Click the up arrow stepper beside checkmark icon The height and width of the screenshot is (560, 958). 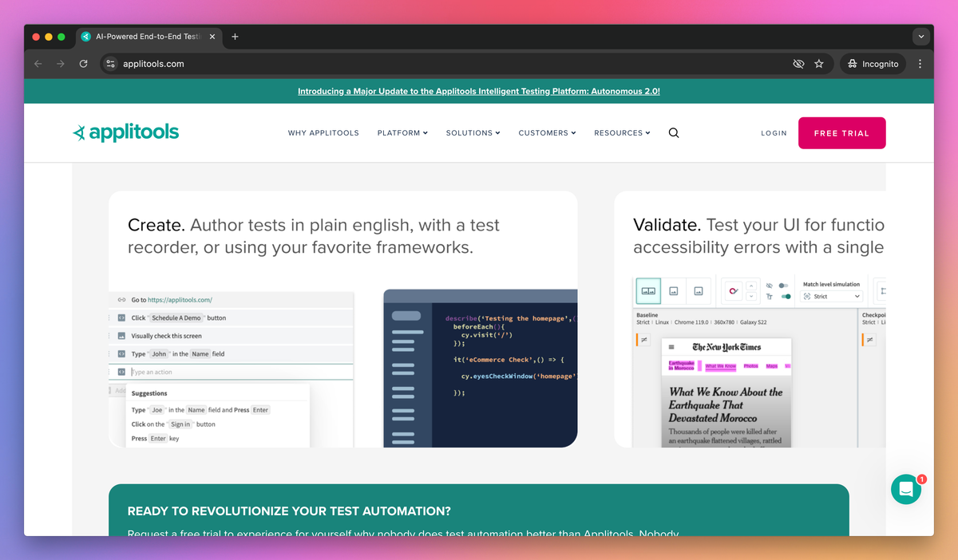[751, 286]
